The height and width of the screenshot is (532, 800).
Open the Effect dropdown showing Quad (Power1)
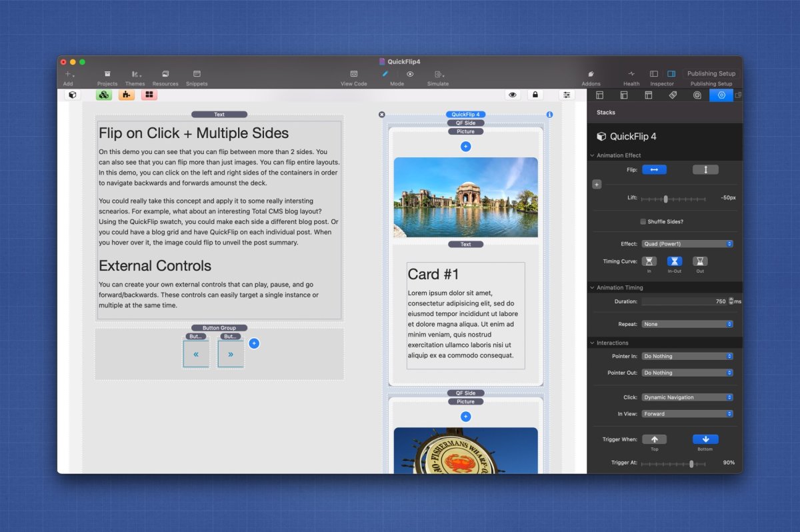pyautogui.click(x=687, y=244)
